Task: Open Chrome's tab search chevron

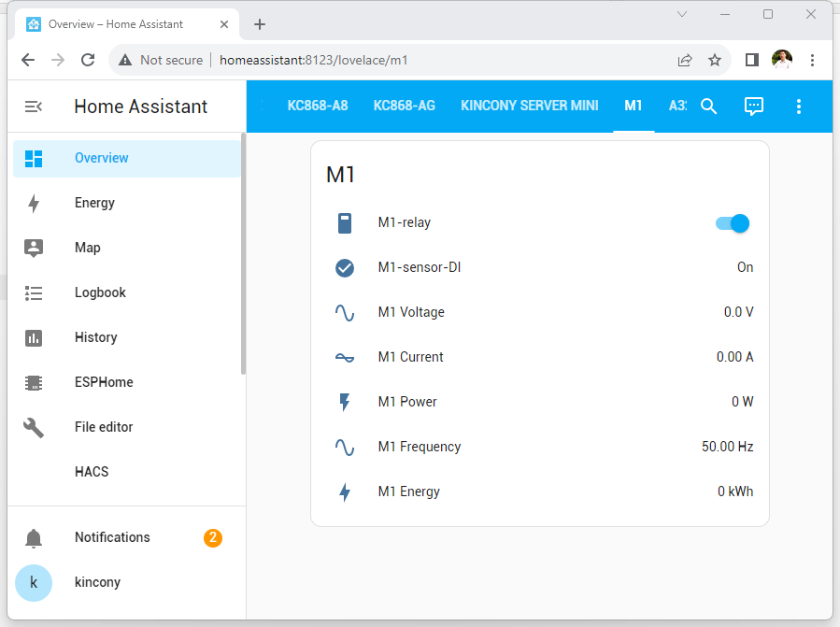Action: (x=682, y=14)
